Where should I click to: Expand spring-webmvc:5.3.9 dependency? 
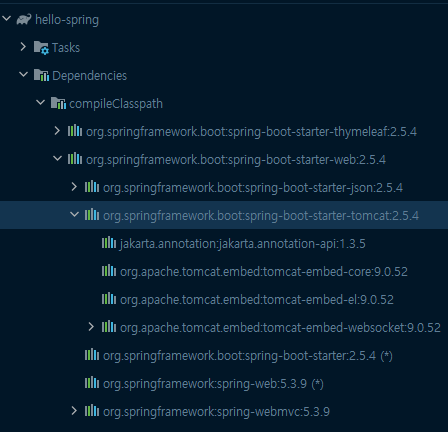tap(74, 411)
